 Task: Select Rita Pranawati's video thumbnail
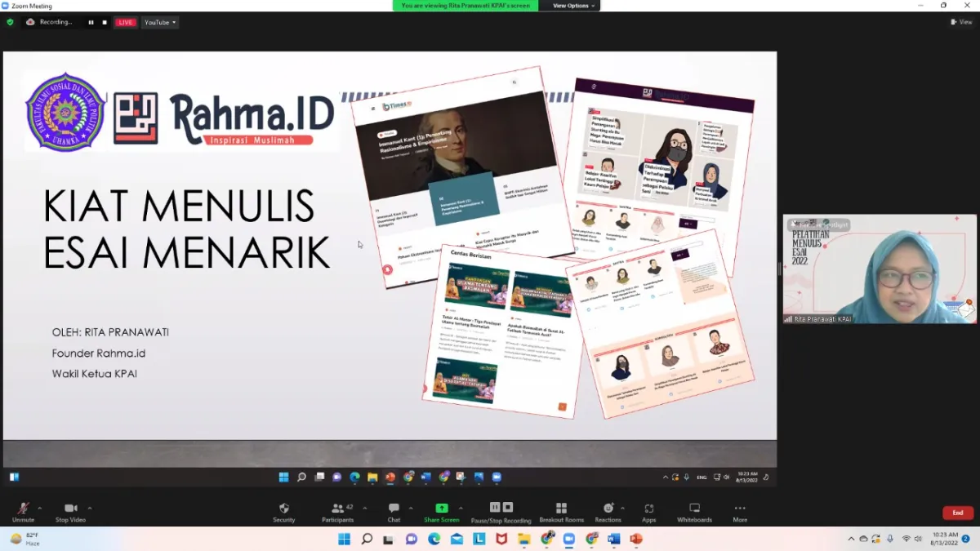click(878, 269)
